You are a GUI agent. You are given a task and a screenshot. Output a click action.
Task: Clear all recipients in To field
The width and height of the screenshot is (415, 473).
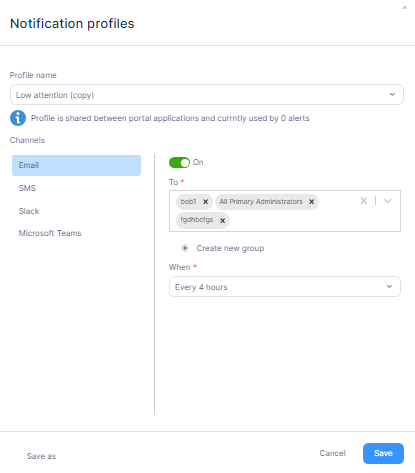(x=363, y=201)
